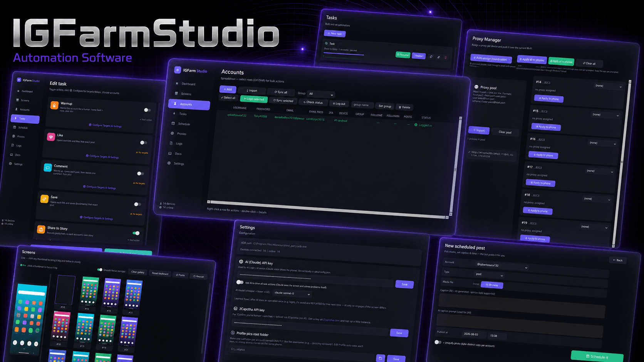
Task: Click the Warmup flame icon in Edit task
Action: (54, 105)
